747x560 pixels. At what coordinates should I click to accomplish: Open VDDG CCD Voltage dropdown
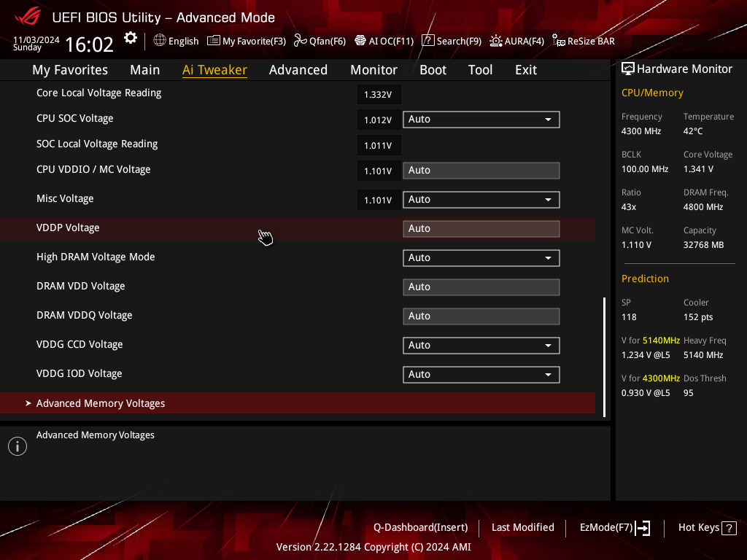click(481, 345)
